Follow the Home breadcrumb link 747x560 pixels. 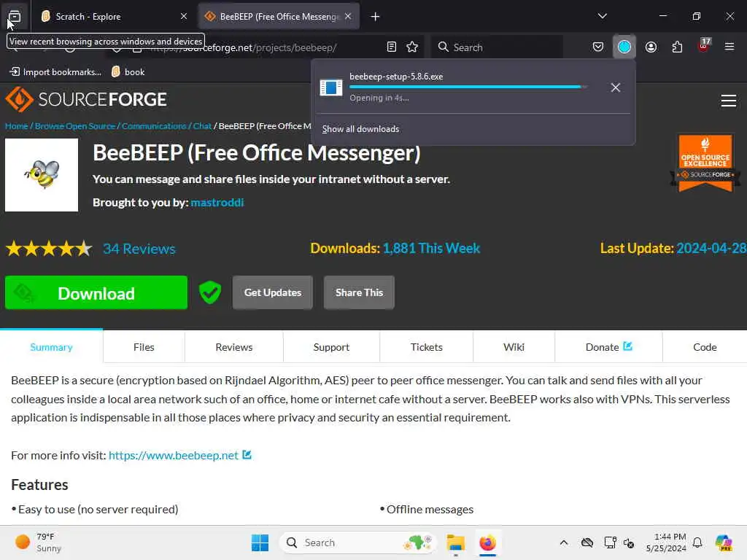point(17,126)
